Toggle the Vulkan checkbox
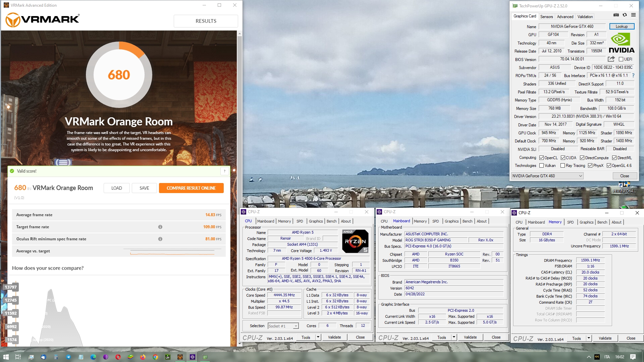The image size is (644, 362). coord(541,166)
